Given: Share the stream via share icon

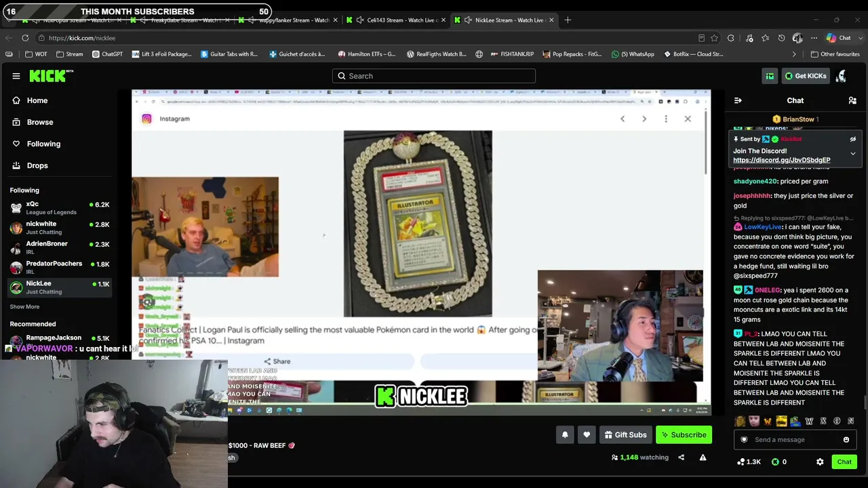Looking at the screenshot, I should click(x=681, y=457).
